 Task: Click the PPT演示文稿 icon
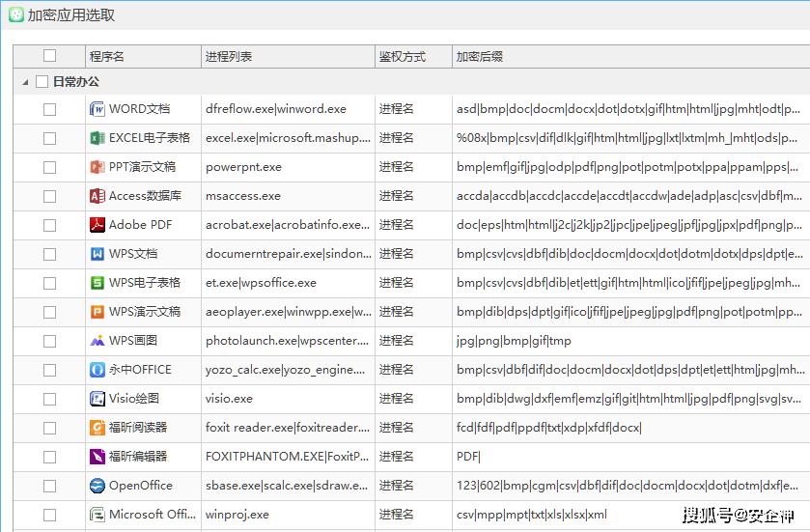click(x=97, y=167)
